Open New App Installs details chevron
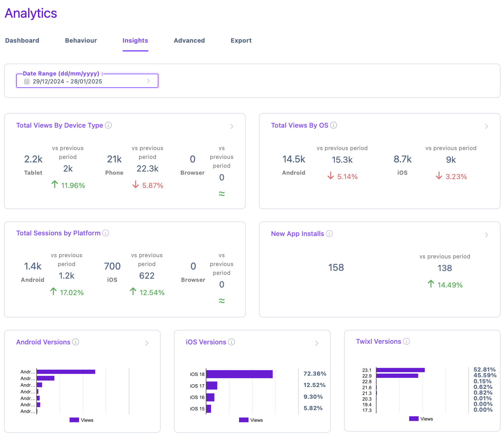This screenshot has width=504, height=436. pyautogui.click(x=486, y=235)
